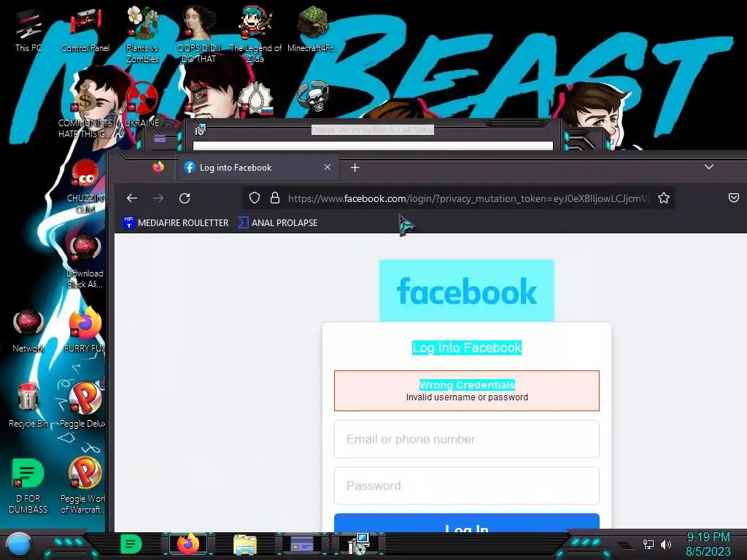Open a new Firefox tab
The height and width of the screenshot is (560, 747).
(x=355, y=168)
